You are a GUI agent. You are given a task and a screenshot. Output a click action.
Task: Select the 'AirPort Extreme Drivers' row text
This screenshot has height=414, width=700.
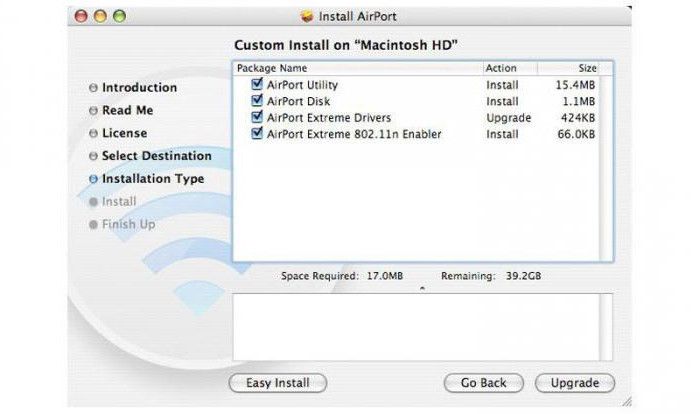(x=329, y=118)
